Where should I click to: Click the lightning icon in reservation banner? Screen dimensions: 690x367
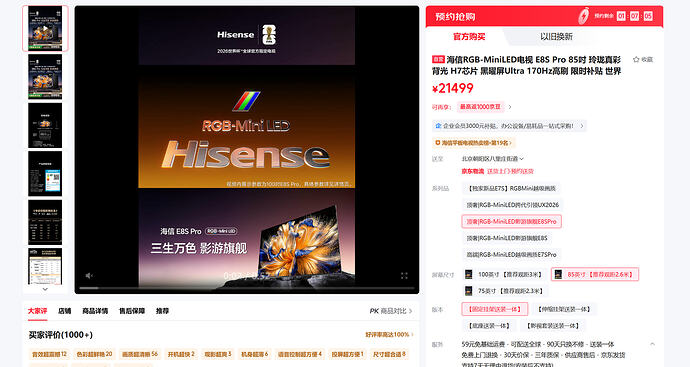[x=583, y=16]
